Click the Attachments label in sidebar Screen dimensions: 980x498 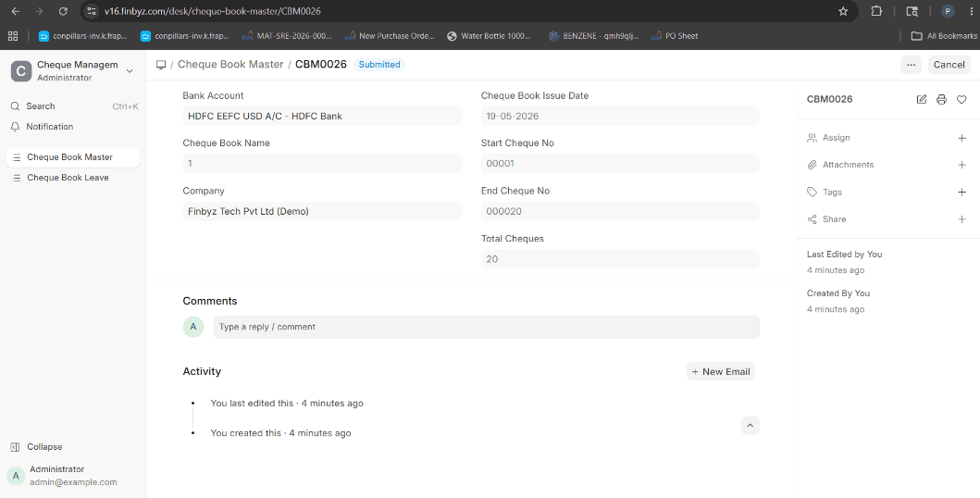pyautogui.click(x=848, y=165)
